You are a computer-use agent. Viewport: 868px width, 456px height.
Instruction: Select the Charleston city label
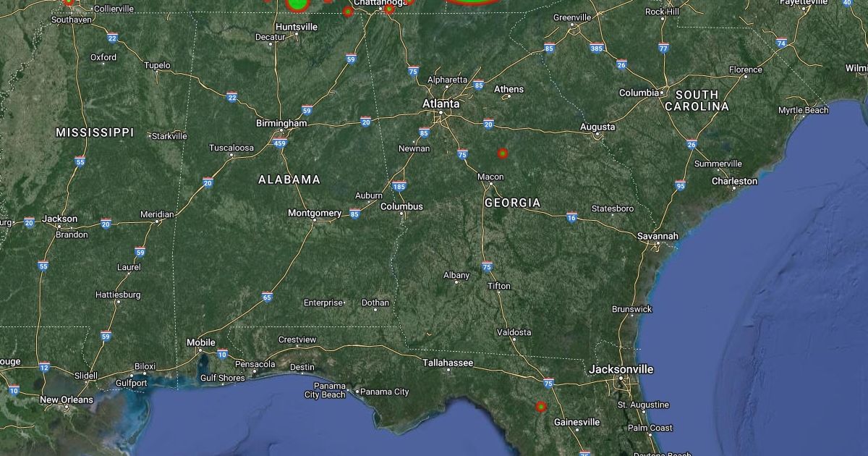734,181
